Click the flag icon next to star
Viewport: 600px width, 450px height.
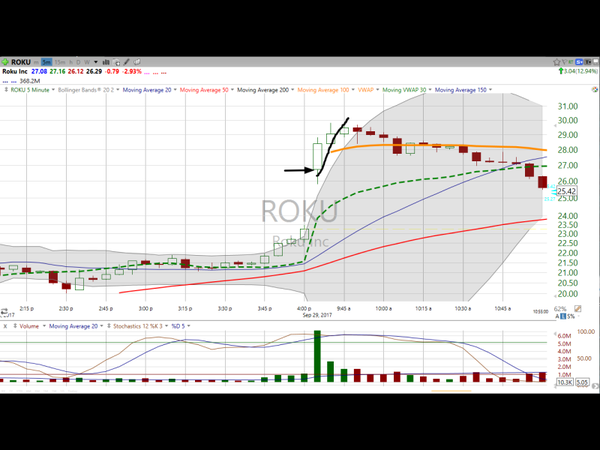(564, 62)
